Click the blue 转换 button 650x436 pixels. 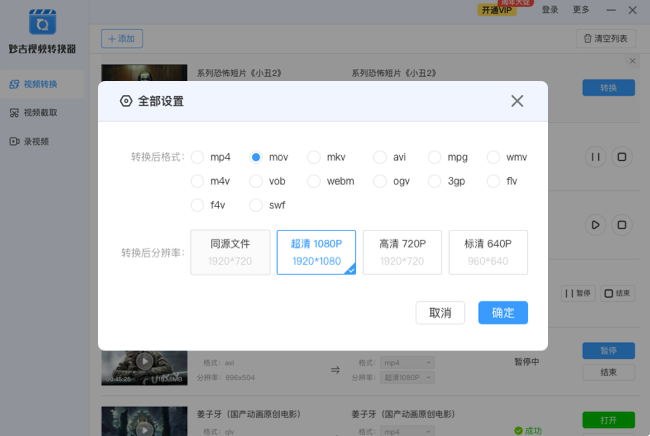[x=609, y=87]
